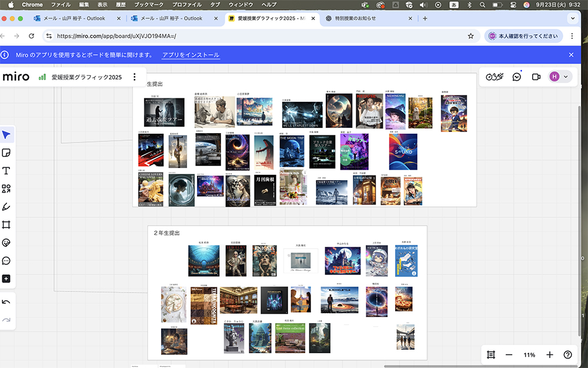Image resolution: width=588 pixels, height=368 pixels.
Task: Open the Apple menu
Action: (x=11, y=5)
